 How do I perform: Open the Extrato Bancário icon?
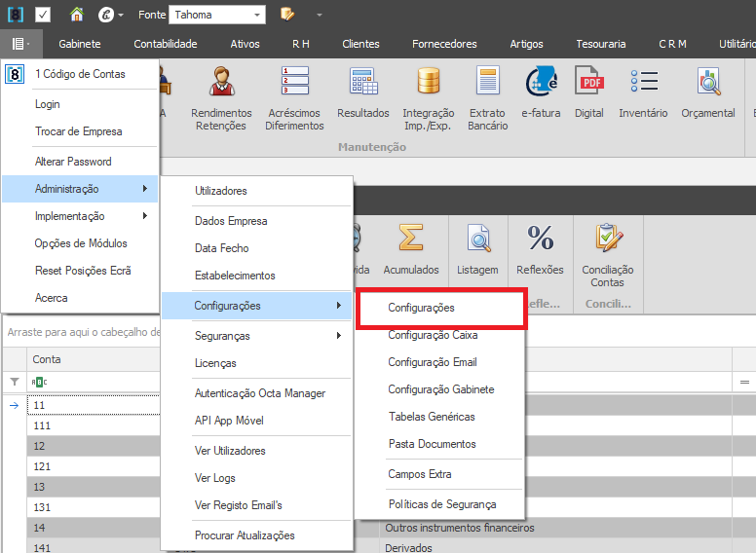[x=487, y=97]
